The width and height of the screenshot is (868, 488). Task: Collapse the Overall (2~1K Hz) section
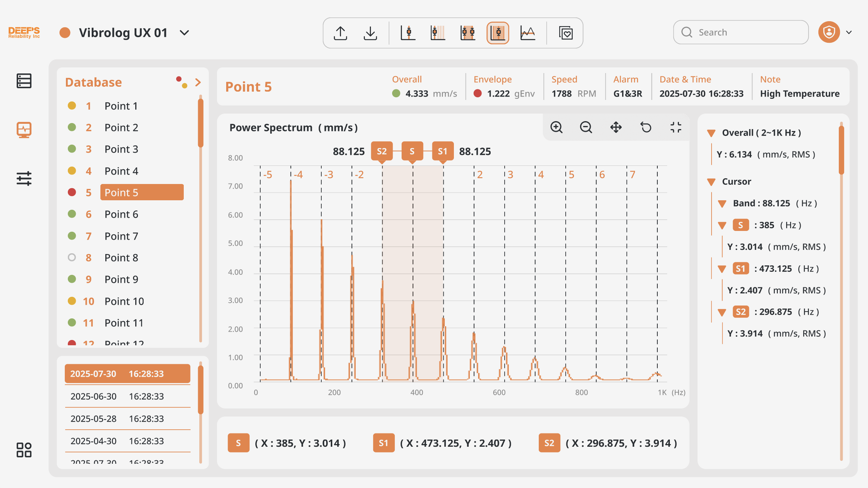[x=711, y=133]
